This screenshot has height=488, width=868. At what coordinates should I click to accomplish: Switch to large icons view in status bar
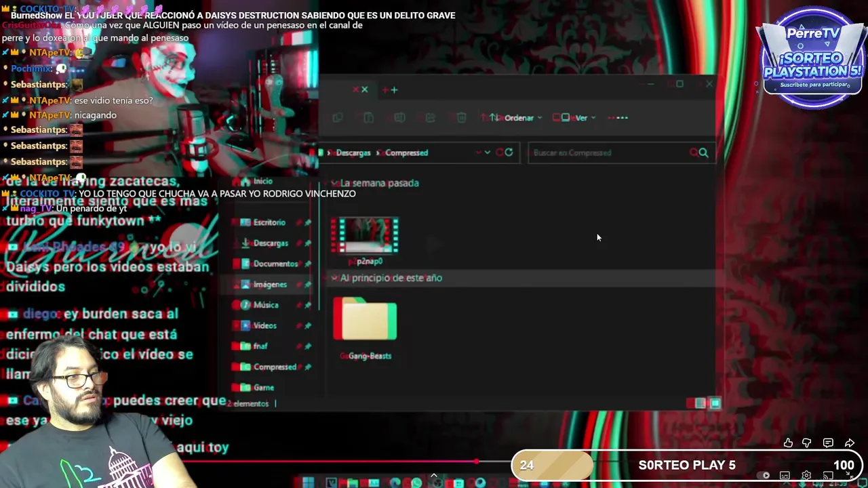pos(715,403)
